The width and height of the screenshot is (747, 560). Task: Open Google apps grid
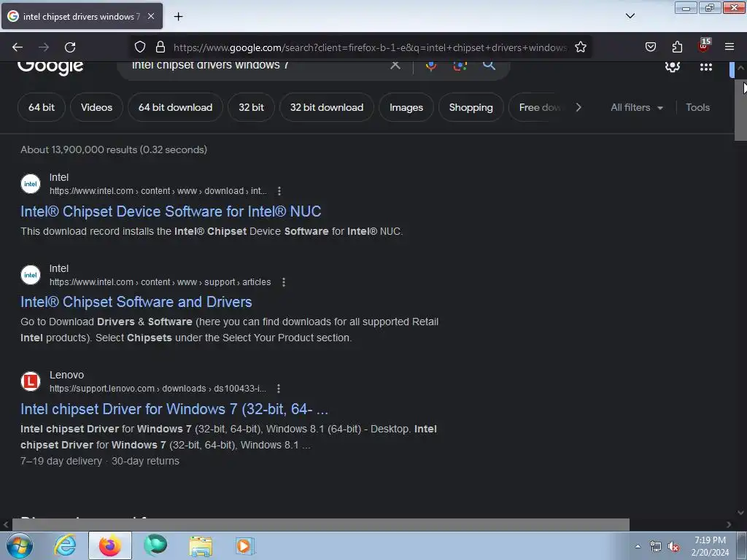click(706, 67)
